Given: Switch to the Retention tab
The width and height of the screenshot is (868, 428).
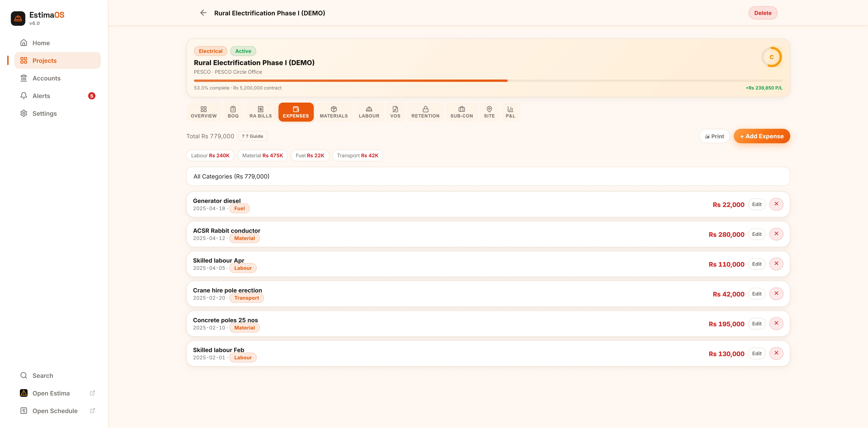Looking at the screenshot, I should pyautogui.click(x=425, y=112).
